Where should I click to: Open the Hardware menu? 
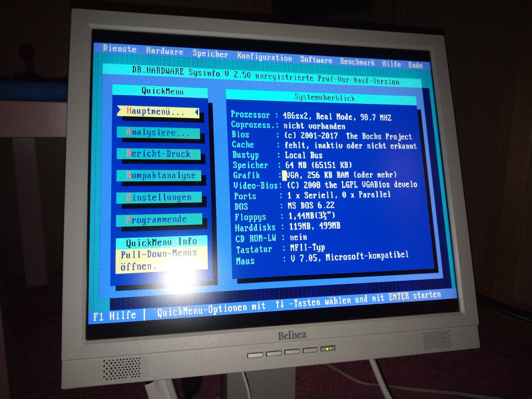pos(164,51)
